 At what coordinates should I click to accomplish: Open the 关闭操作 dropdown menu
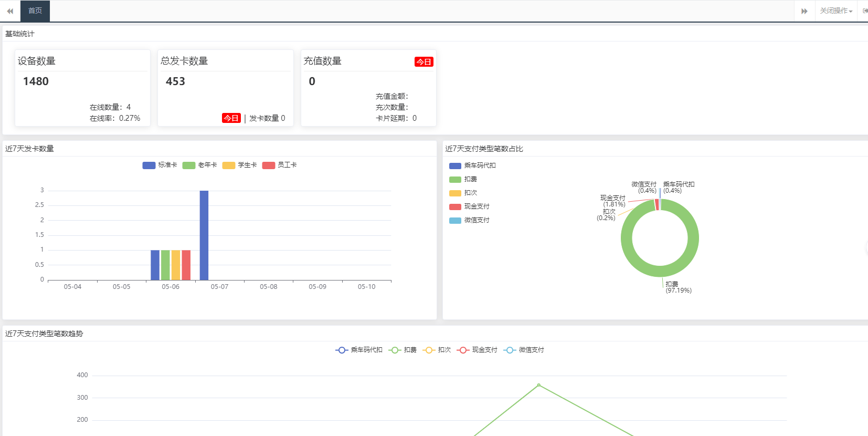(x=836, y=11)
